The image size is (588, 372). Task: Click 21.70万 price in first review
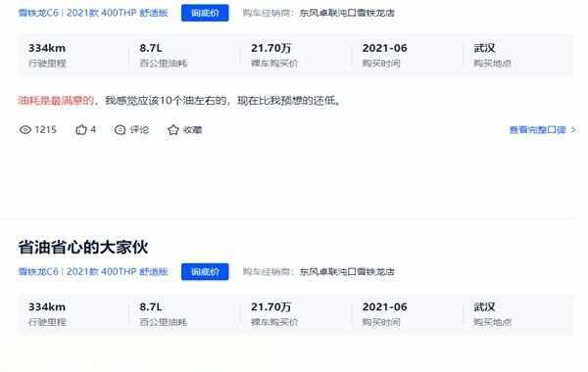click(270, 48)
